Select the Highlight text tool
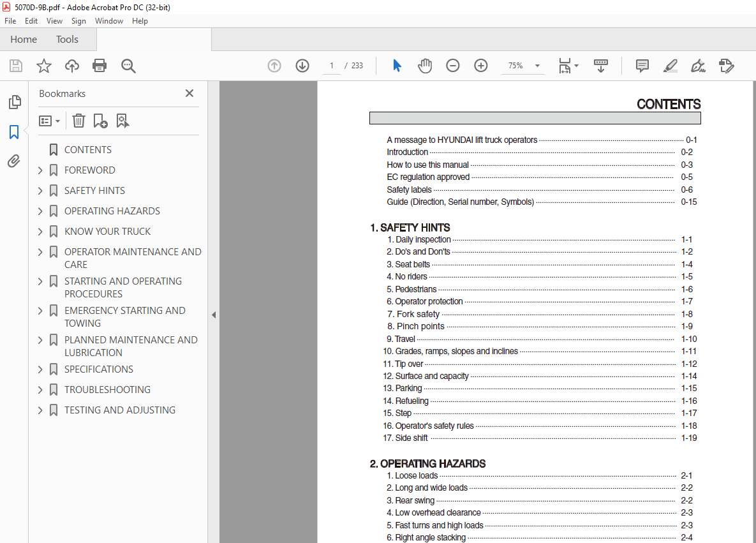This screenshot has width=756, height=543. point(670,66)
